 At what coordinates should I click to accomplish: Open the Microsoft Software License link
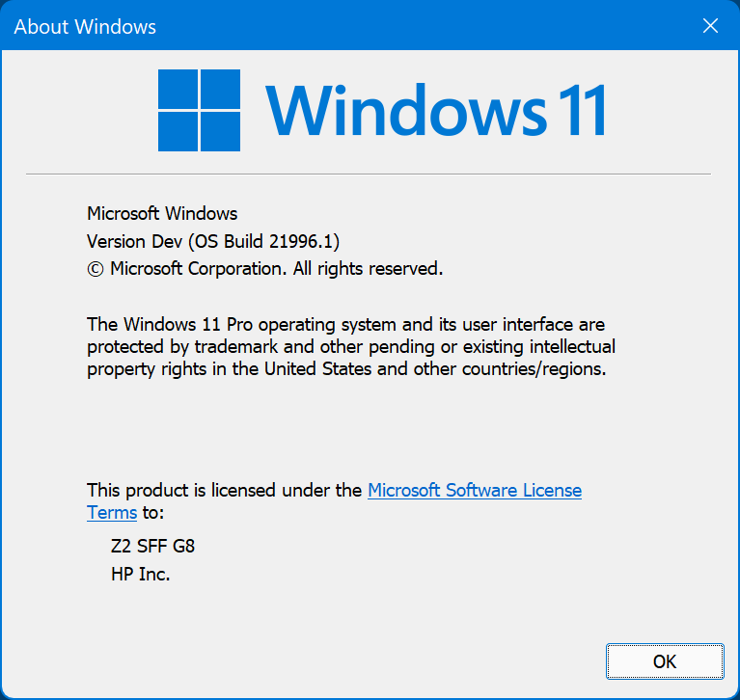475,490
